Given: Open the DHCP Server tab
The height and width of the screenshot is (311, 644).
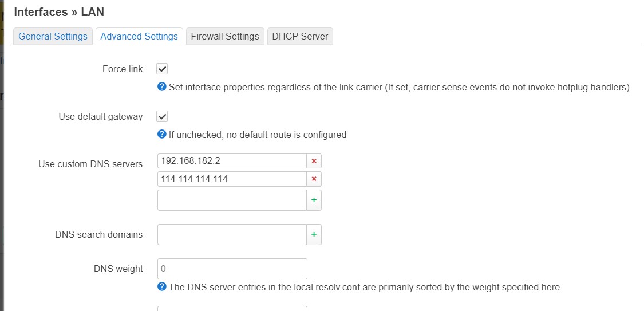Looking at the screenshot, I should coord(300,36).
